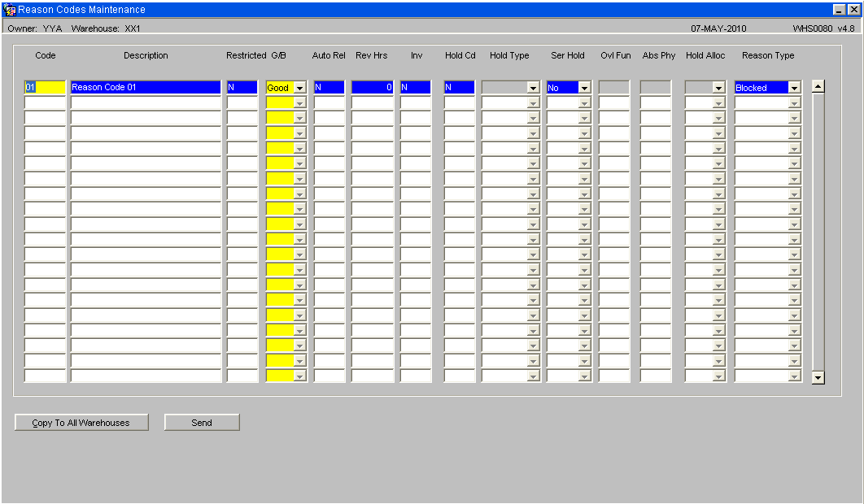
Task: Open the G/B dropdown showing Good
Action: [x=299, y=88]
